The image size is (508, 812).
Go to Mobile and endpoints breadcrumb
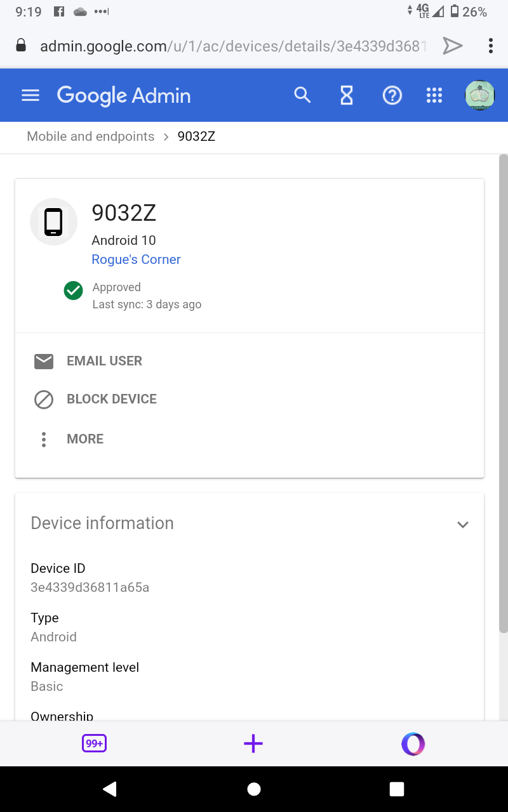point(90,136)
